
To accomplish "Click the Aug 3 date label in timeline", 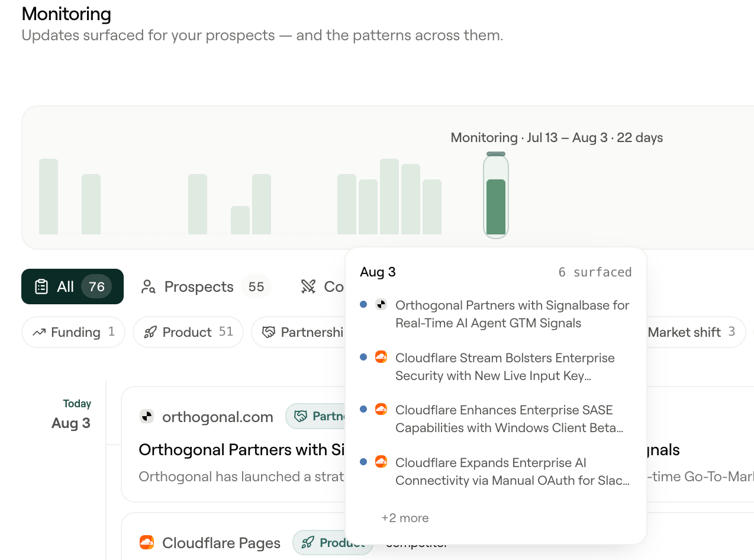I will 71,423.
